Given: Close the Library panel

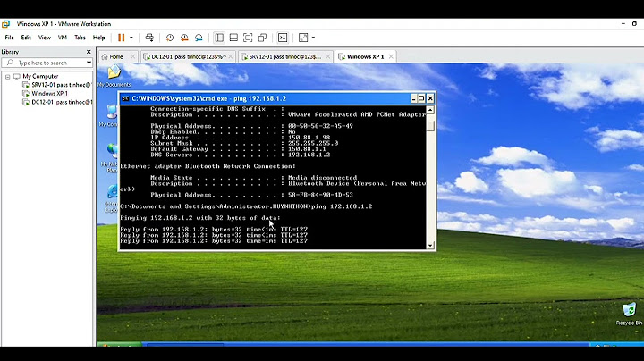Looking at the screenshot, I should (89, 52).
